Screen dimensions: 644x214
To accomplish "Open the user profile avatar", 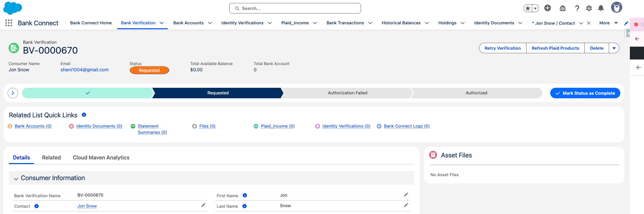I will point(617,7).
